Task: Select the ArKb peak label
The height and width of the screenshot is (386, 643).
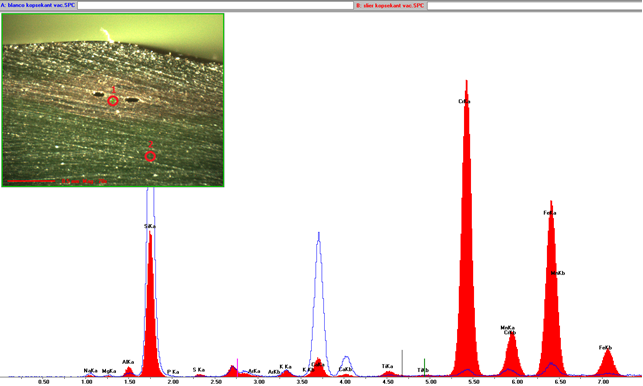Action: 274,372
